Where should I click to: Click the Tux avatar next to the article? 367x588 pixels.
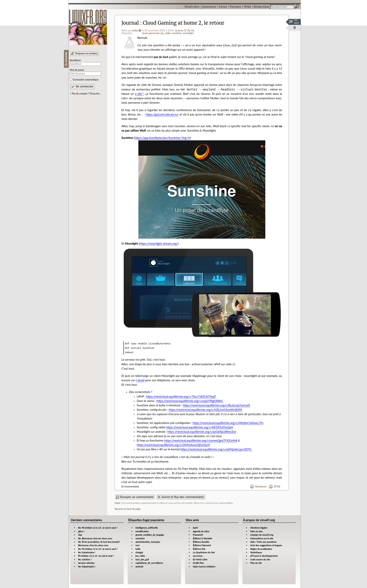tap(129, 43)
